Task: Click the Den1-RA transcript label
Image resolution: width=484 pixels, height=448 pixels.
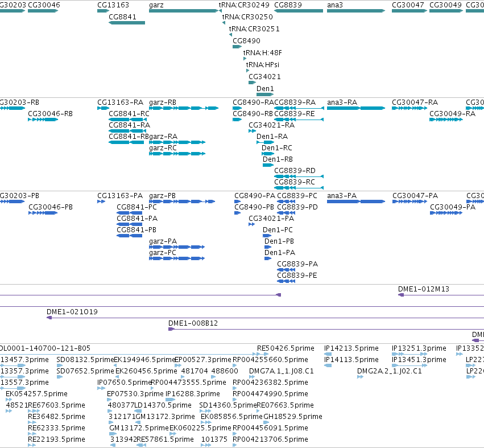Action: click(x=272, y=137)
